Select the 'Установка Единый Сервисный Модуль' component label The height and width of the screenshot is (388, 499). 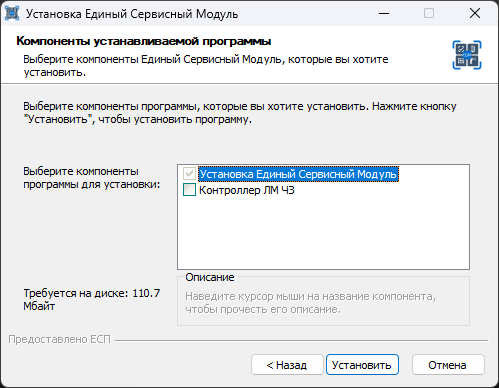coord(298,174)
